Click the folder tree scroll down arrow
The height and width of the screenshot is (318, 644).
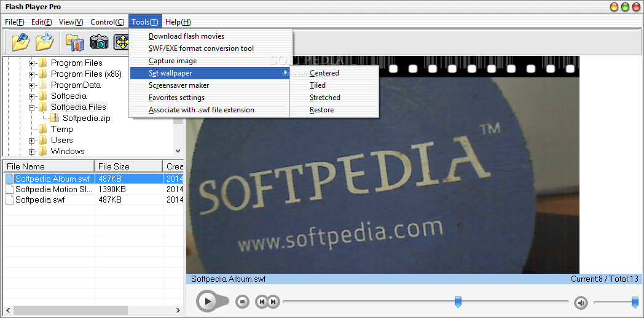[x=178, y=151]
